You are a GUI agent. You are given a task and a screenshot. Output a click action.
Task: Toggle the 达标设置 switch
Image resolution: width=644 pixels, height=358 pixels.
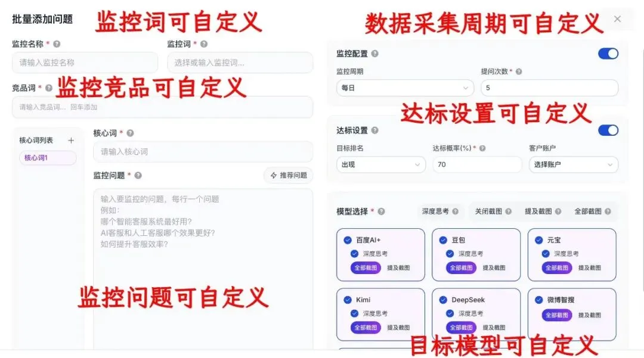(x=608, y=130)
